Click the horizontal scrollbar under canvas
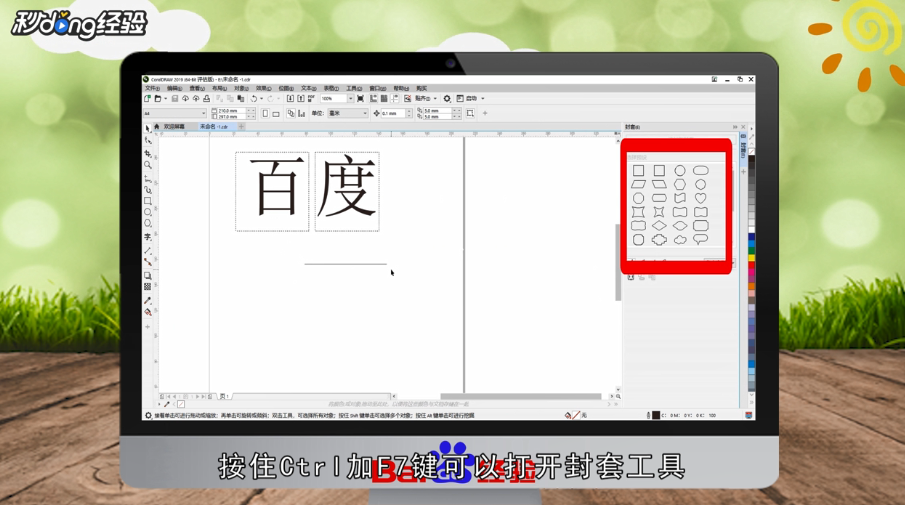Screen dimensions: 905x505 pos(520,396)
